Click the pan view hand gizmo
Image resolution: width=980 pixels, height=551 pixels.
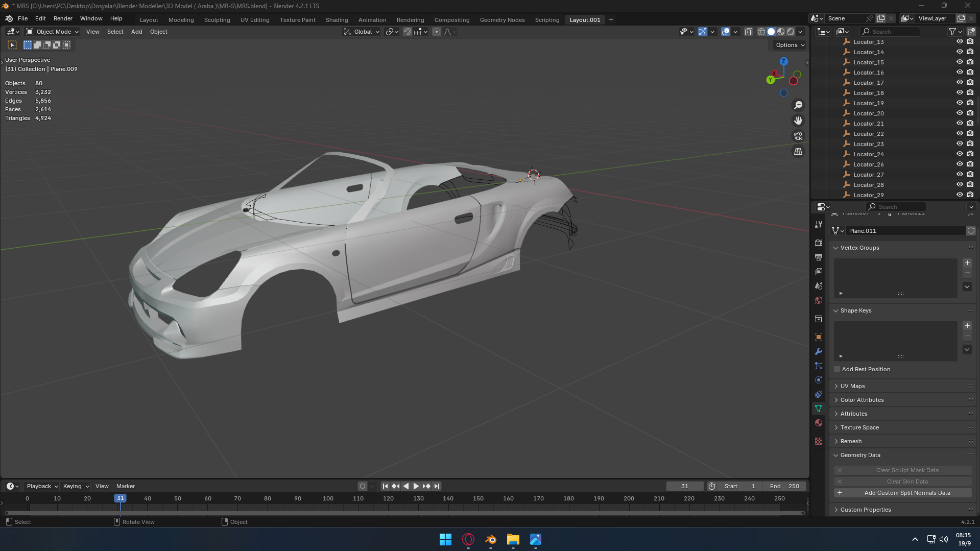[798, 121]
